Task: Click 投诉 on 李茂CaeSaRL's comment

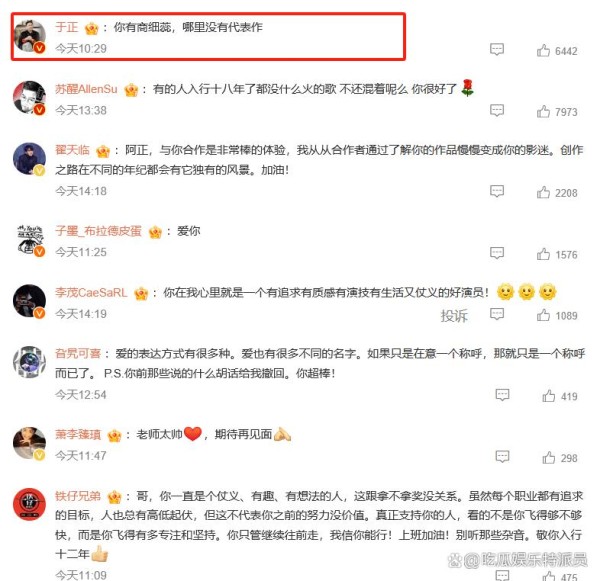Action: click(x=454, y=316)
